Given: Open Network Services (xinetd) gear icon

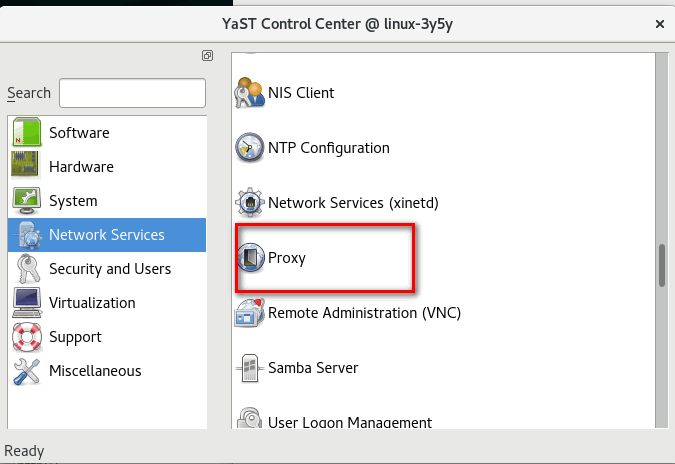Looking at the screenshot, I should [x=249, y=202].
